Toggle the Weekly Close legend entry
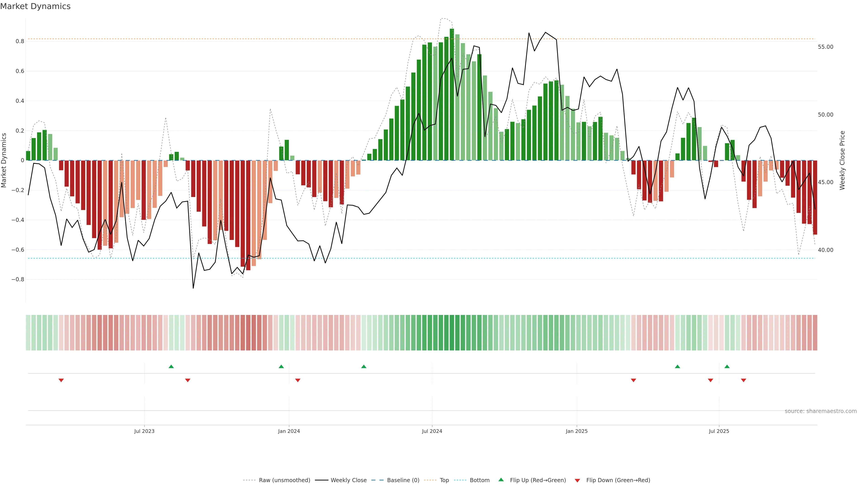Viewport: 868px width, 488px height. [348, 480]
